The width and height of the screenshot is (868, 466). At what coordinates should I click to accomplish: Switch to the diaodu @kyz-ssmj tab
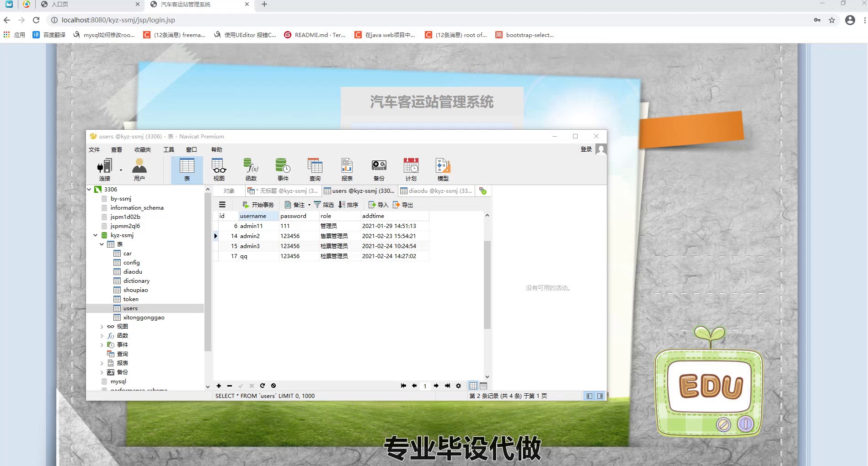click(x=436, y=191)
